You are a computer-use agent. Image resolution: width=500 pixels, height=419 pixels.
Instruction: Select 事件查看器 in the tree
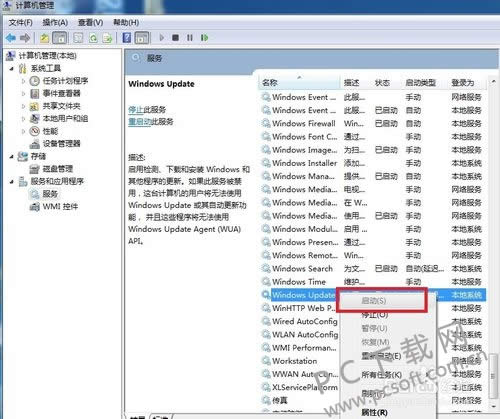click(61, 93)
